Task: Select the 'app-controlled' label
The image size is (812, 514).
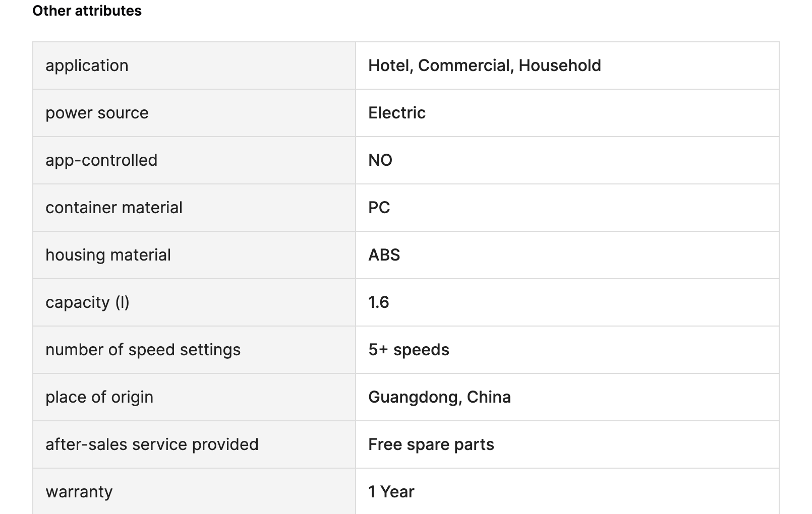Action: tap(101, 160)
